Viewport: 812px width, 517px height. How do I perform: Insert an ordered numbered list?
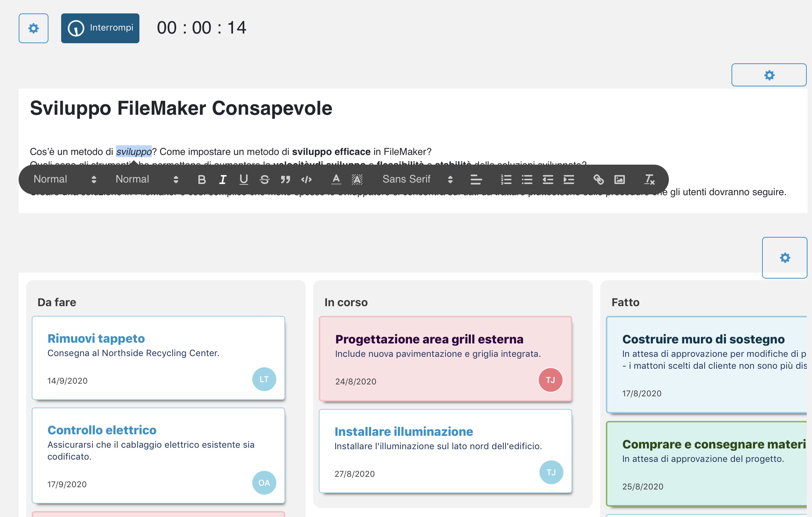click(506, 180)
